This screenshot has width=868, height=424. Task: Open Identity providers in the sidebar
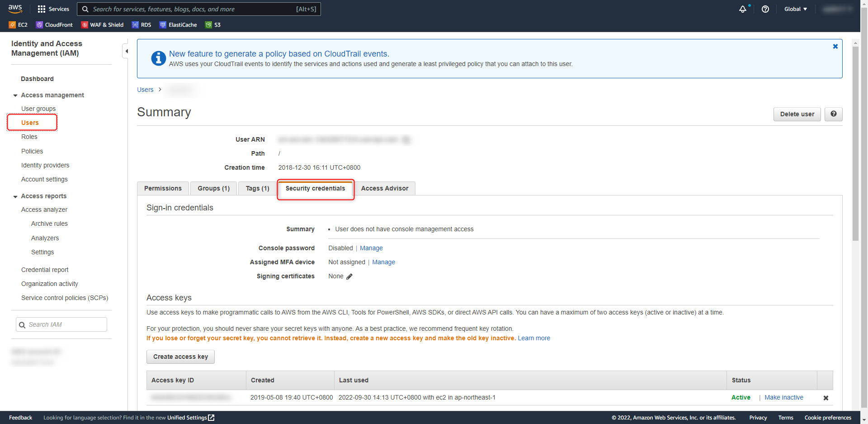point(45,165)
